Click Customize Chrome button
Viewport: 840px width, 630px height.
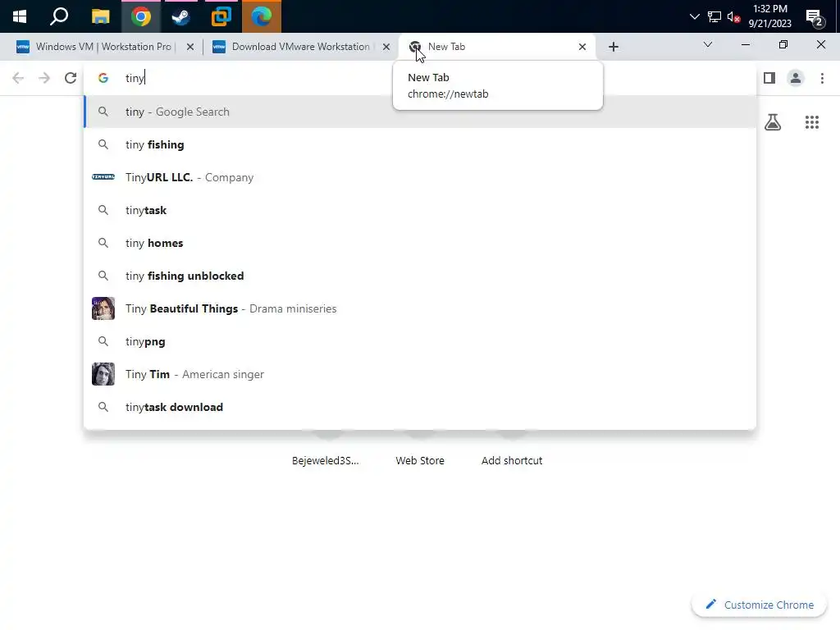coord(759,605)
